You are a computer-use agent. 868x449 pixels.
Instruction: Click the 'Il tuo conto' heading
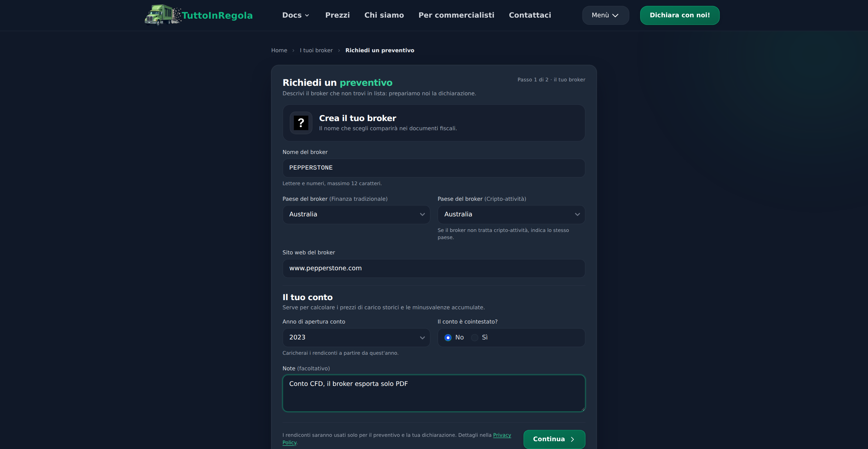pyautogui.click(x=308, y=297)
